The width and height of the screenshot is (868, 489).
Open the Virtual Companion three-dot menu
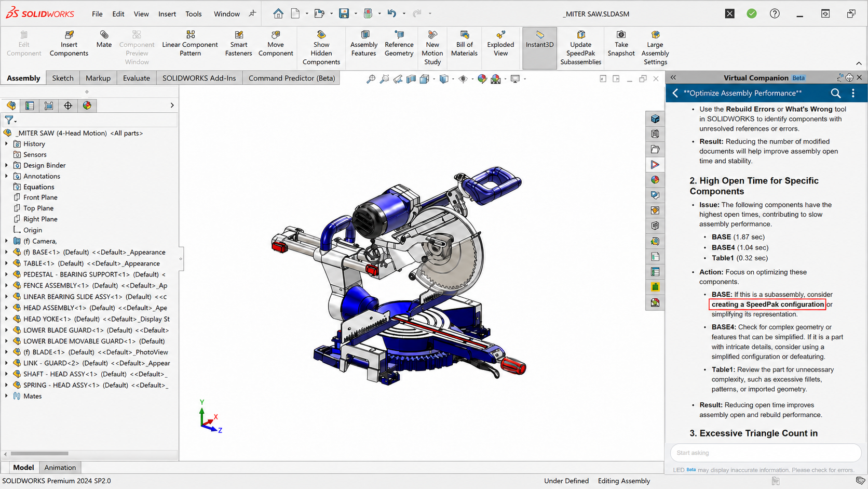tap(853, 93)
